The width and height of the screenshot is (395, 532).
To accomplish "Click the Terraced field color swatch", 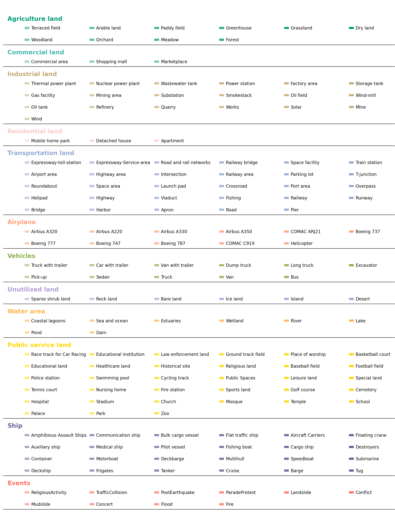I will tap(27, 28).
